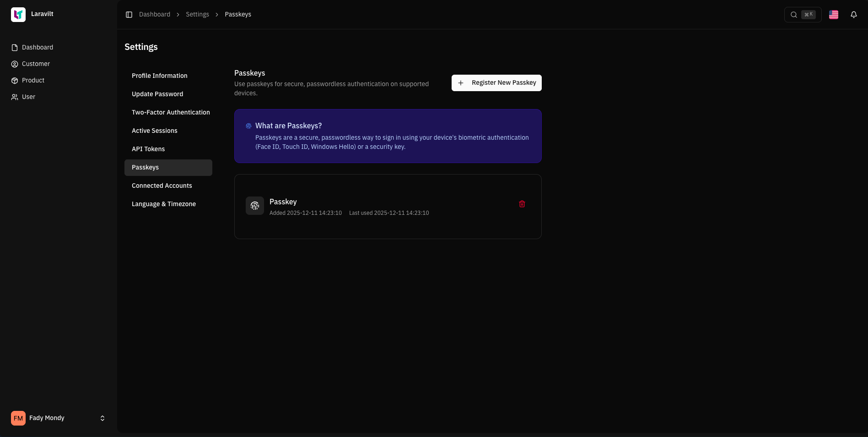Image resolution: width=868 pixels, height=437 pixels.
Task: Open Profile Information settings
Action: [x=159, y=76]
